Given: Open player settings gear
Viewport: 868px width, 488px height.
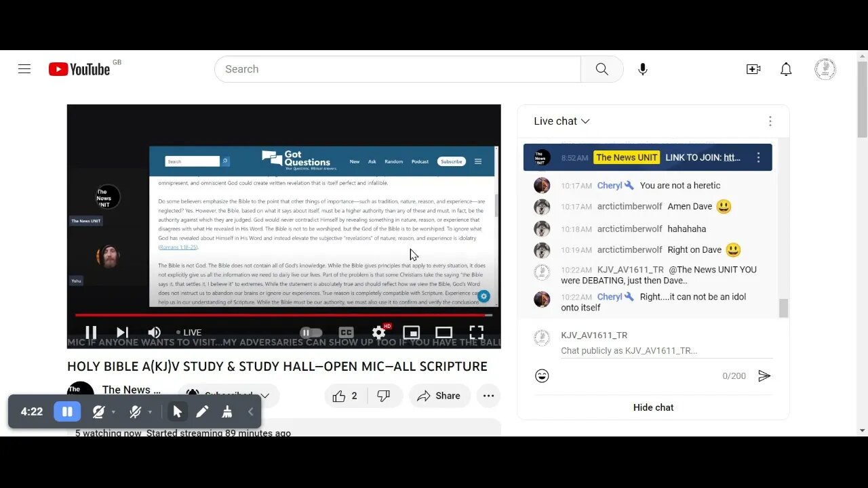Looking at the screenshot, I should point(379,332).
